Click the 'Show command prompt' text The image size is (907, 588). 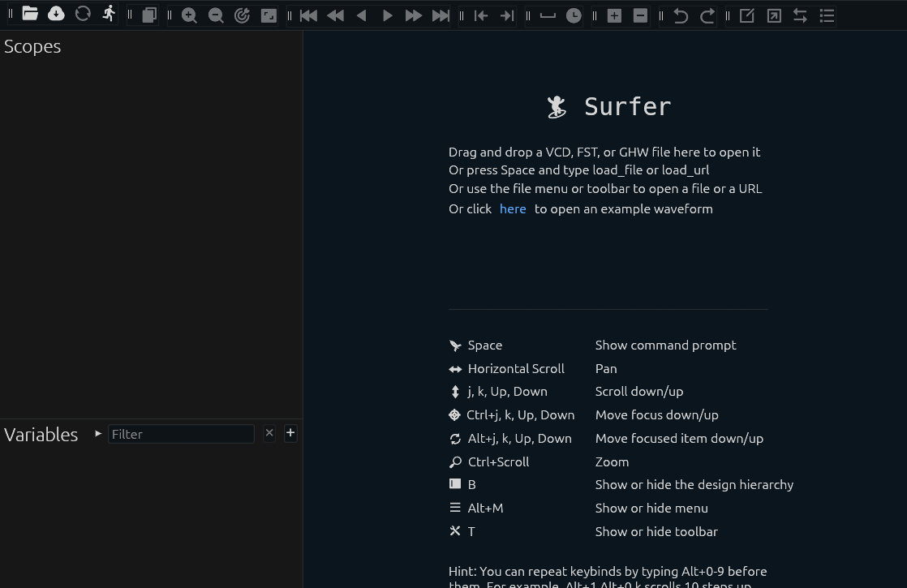pyautogui.click(x=665, y=346)
